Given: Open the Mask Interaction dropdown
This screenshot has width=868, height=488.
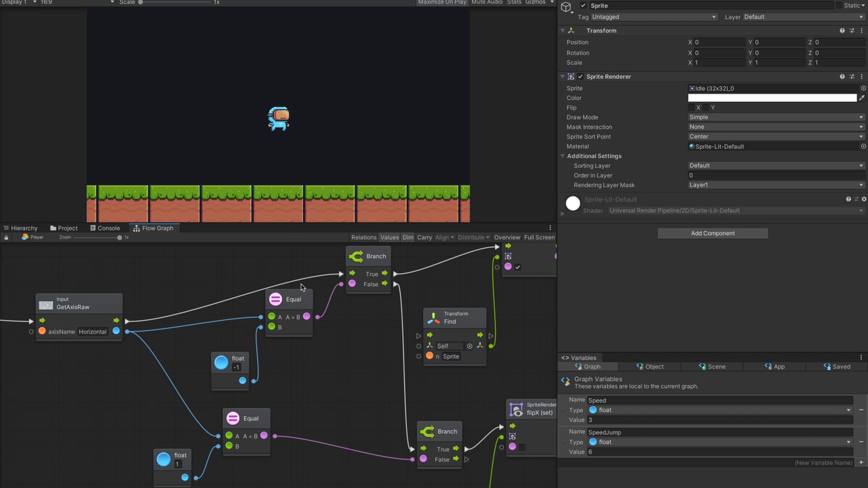Looking at the screenshot, I should [x=776, y=127].
